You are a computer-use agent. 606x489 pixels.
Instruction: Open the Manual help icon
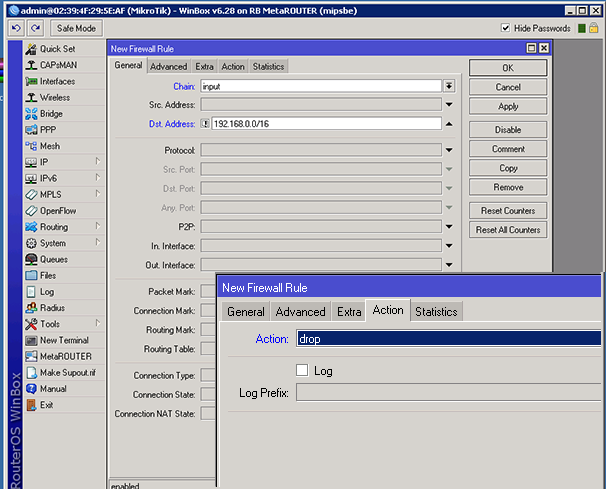coord(31,389)
